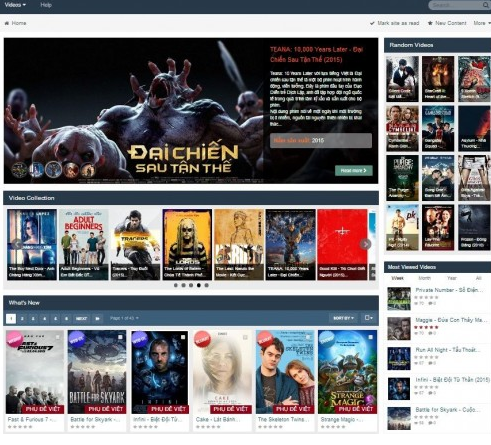Open Maggie thumbnail in Most Viewed Videos
This screenshot has width=491, height=445.
[399, 328]
